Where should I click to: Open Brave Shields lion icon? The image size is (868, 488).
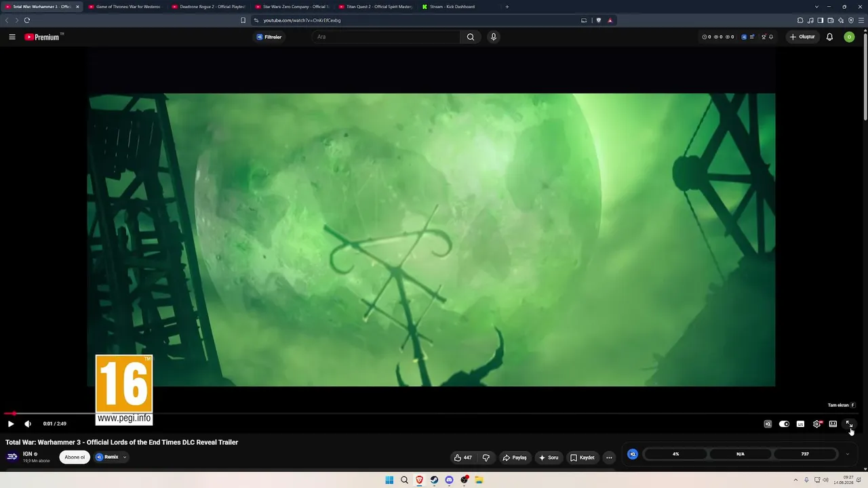point(599,20)
